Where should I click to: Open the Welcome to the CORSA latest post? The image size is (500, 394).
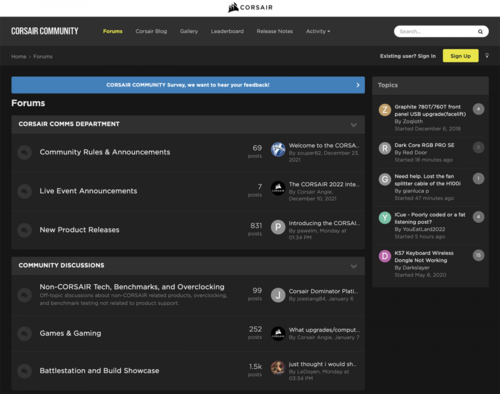(324, 146)
